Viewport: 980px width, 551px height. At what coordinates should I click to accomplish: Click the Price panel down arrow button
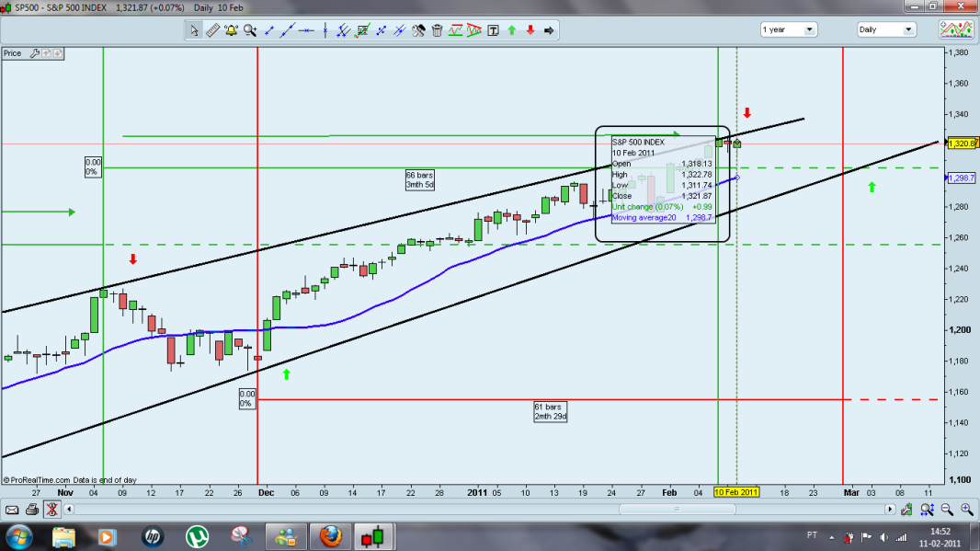pyautogui.click(x=58, y=53)
